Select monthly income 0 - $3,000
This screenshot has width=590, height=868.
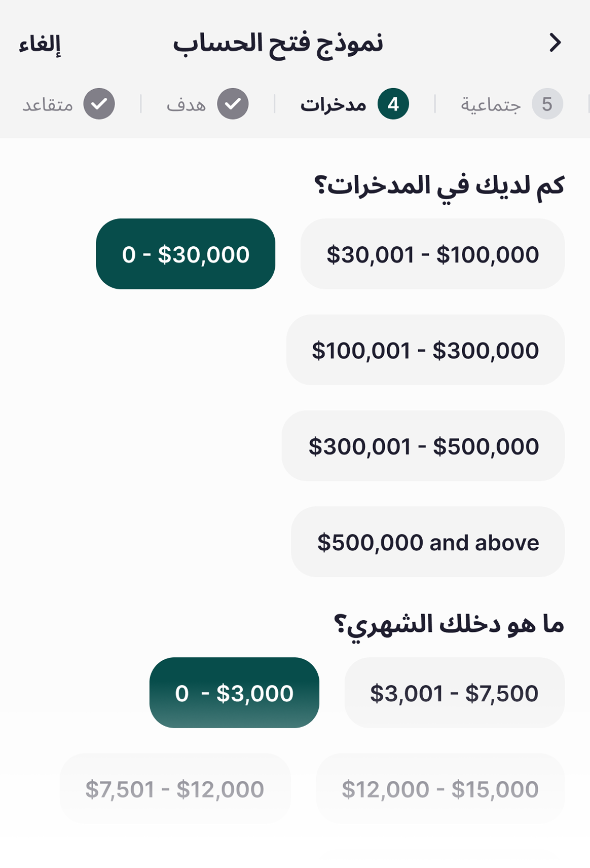pyautogui.click(x=234, y=693)
